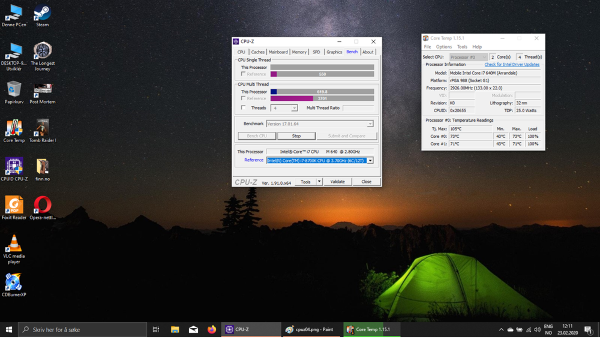
Task: Stop the running CPU-Z benchmark
Action: click(296, 136)
